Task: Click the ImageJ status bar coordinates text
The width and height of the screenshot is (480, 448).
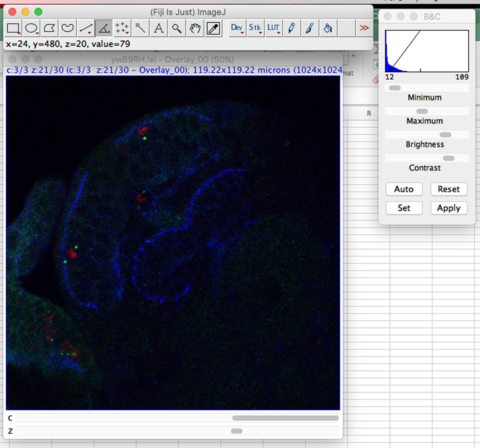Action: (x=68, y=44)
